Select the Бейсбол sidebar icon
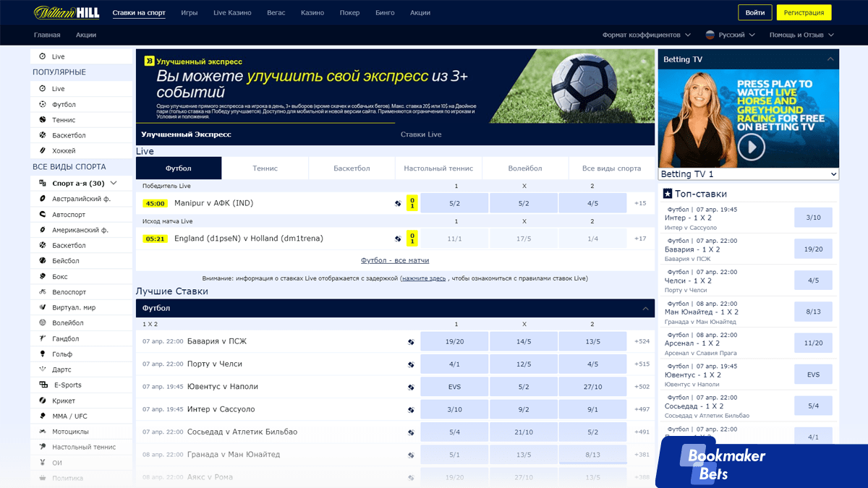Screen dimensions: 868x488 [x=43, y=261]
